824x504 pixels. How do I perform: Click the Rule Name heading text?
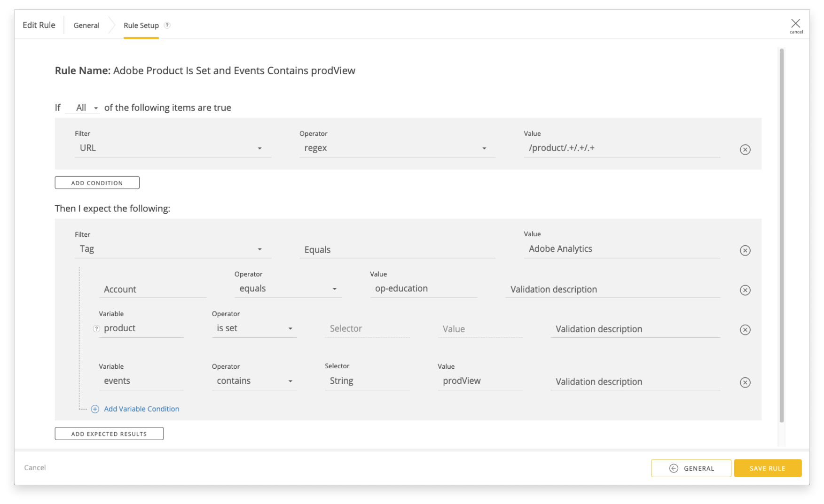coord(205,71)
